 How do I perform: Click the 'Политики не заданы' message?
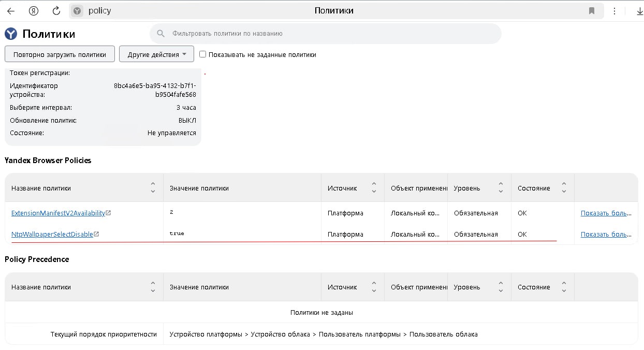coord(321,312)
